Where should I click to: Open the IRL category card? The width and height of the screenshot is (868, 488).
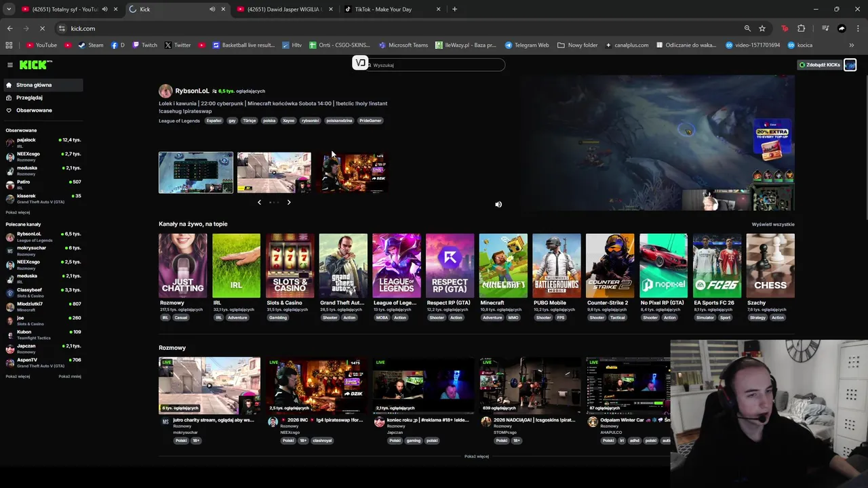click(236, 266)
